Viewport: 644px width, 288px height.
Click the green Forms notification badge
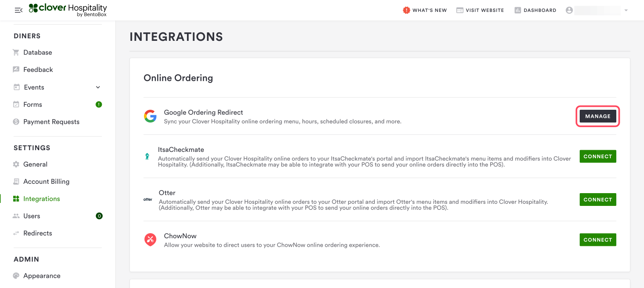[99, 104]
